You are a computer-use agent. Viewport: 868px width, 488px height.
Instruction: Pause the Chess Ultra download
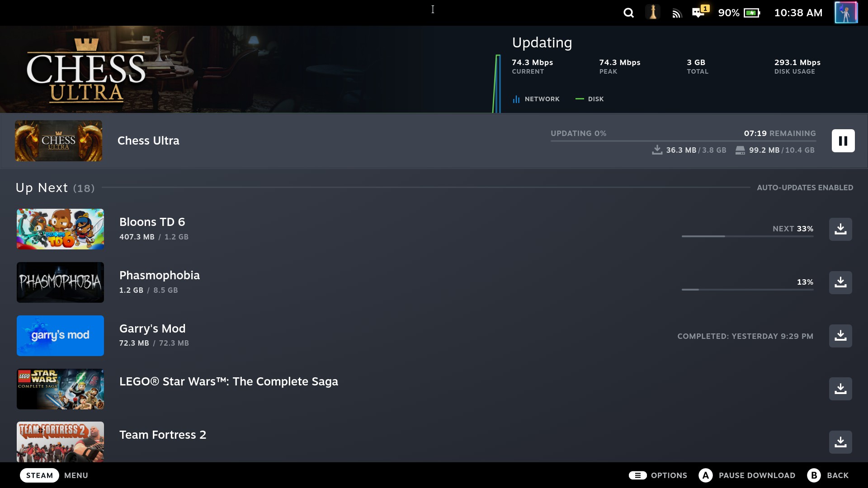pyautogui.click(x=843, y=141)
